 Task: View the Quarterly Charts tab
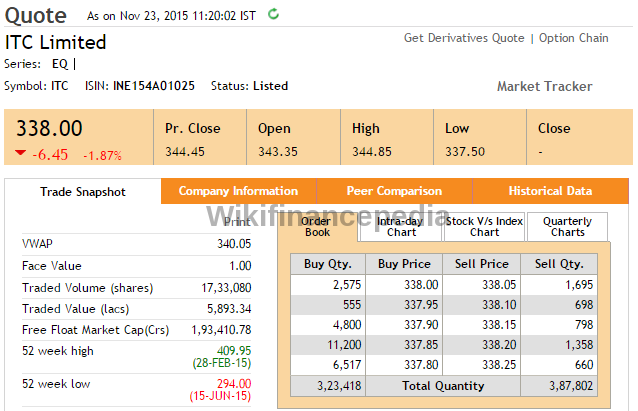pos(567,227)
